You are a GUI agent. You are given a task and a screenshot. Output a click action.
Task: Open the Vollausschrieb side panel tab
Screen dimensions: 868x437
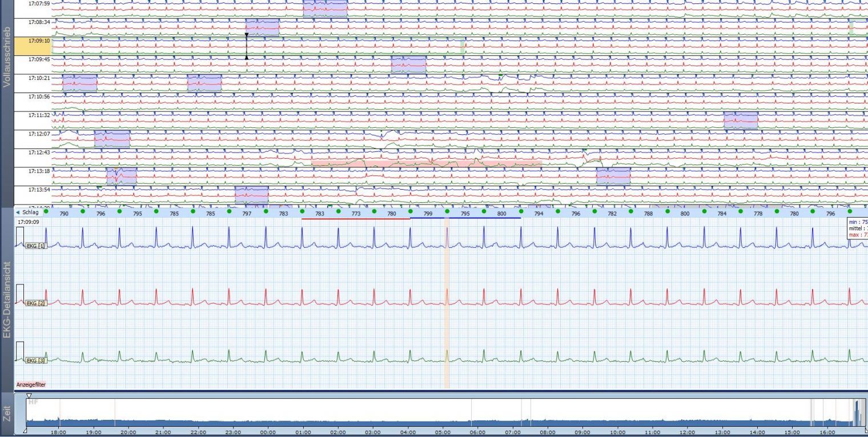tap(6, 56)
